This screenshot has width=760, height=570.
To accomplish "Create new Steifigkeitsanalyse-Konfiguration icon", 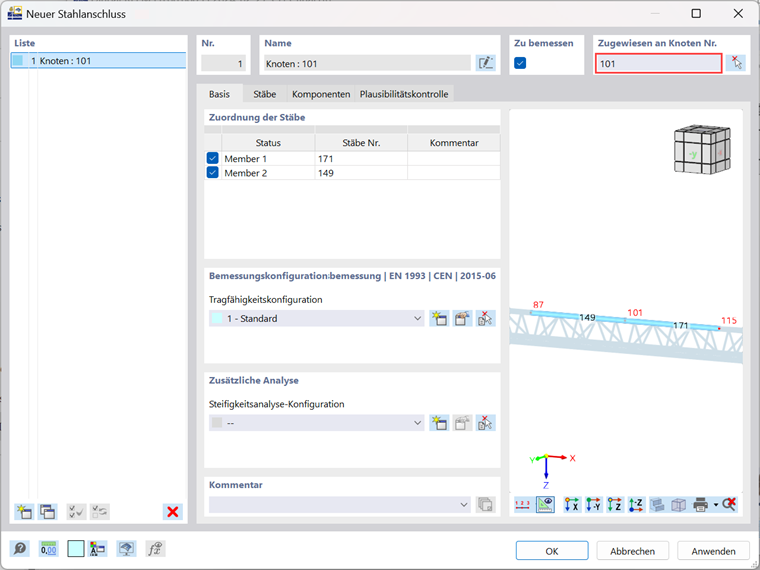I will pyautogui.click(x=439, y=423).
